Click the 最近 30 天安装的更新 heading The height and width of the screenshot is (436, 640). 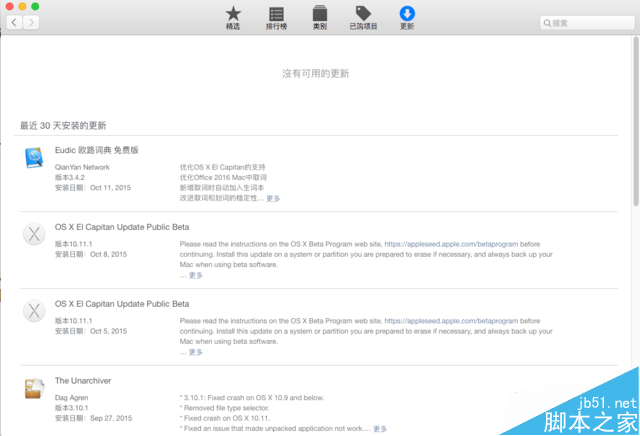click(63, 126)
